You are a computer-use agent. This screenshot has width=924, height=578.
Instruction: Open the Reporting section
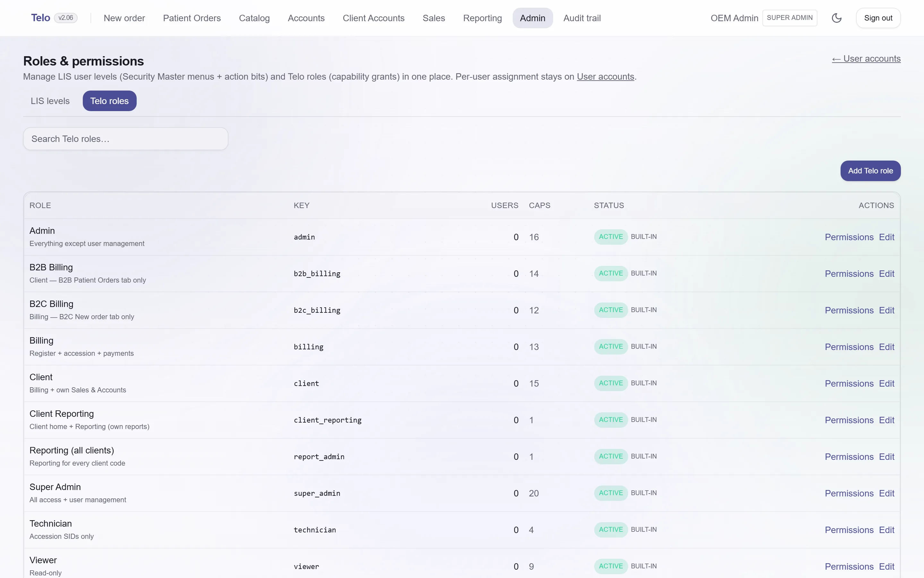[482, 18]
